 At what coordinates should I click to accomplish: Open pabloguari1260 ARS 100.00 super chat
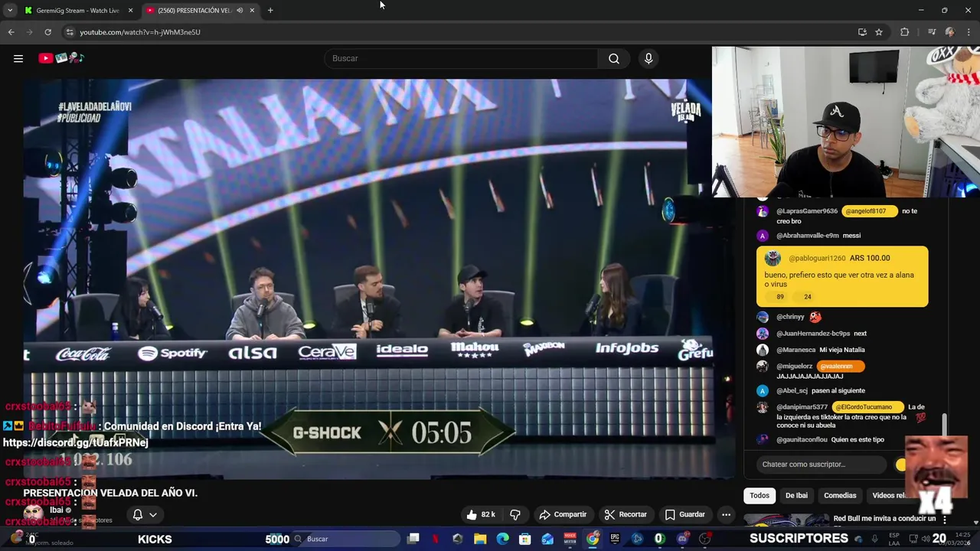(x=842, y=277)
